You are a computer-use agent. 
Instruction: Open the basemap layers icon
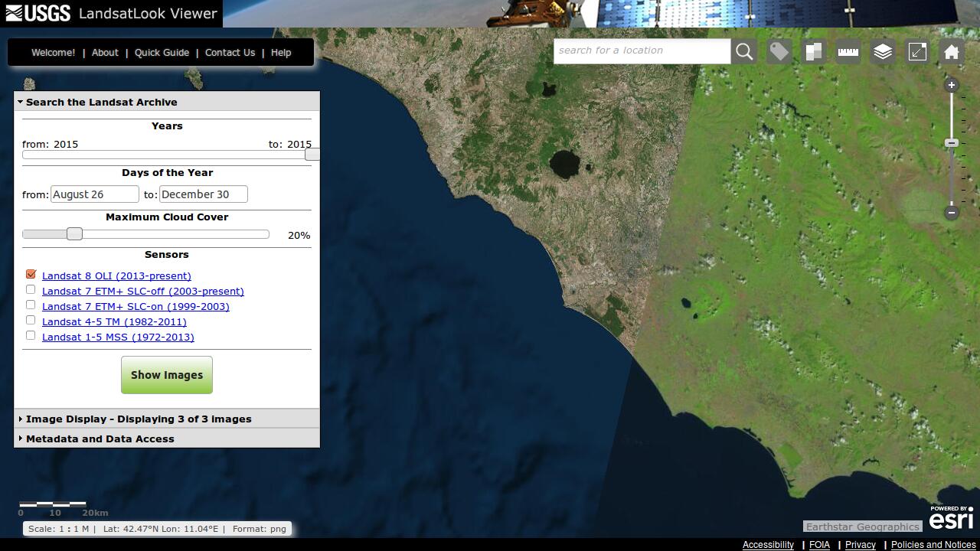[883, 51]
